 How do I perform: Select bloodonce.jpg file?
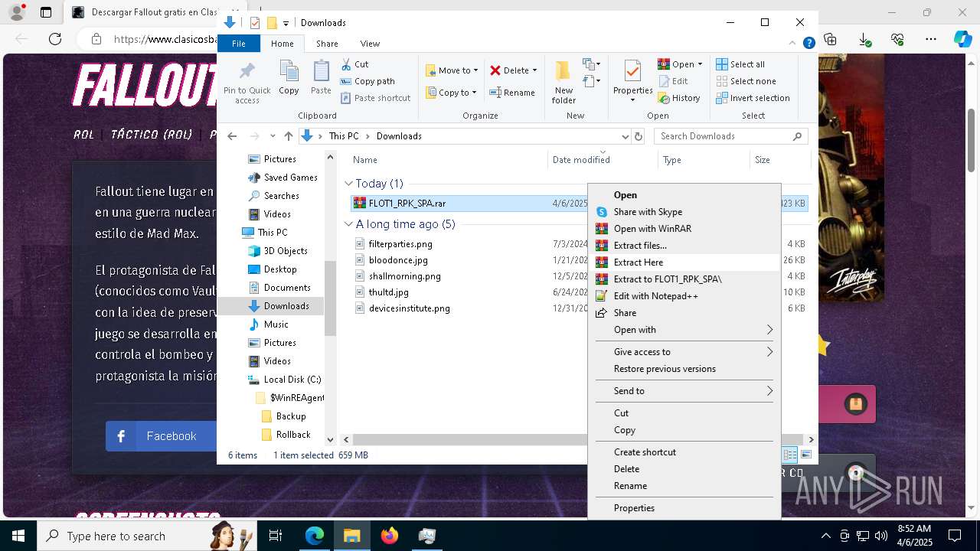(x=398, y=260)
